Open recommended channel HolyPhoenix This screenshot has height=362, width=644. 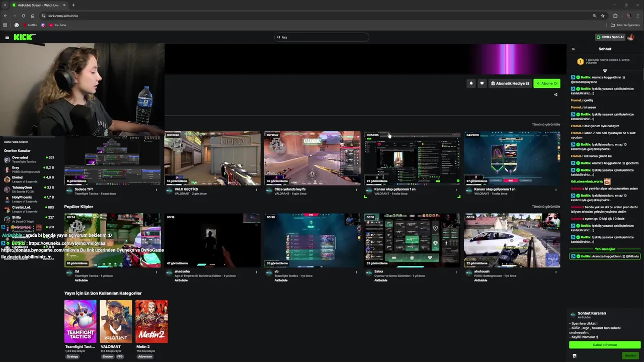click(x=29, y=199)
